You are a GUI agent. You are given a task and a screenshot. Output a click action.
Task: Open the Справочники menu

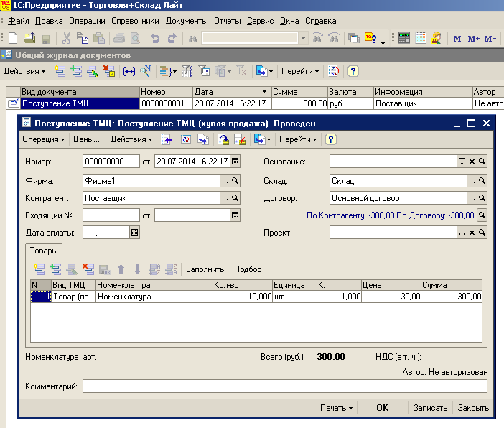(x=135, y=22)
